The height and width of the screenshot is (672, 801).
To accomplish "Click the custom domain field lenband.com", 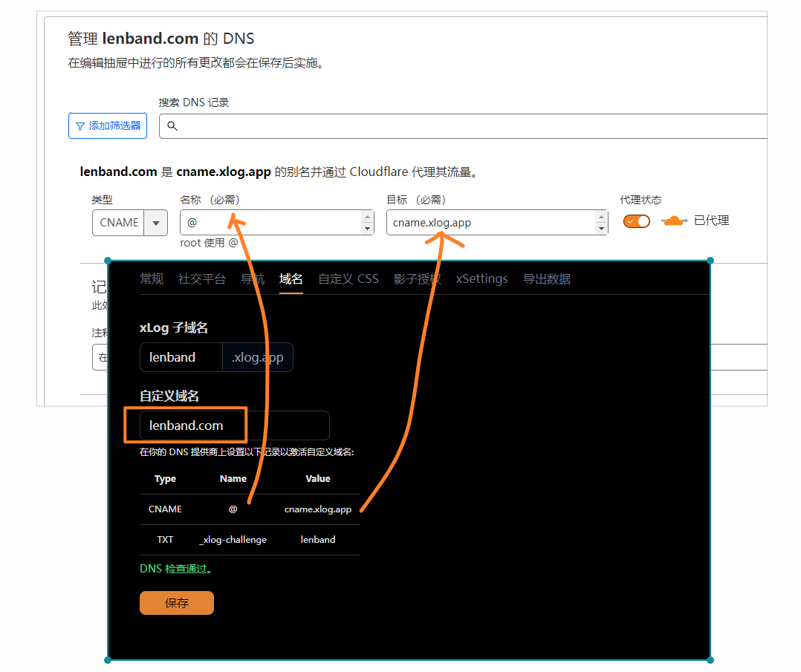I will click(235, 425).
